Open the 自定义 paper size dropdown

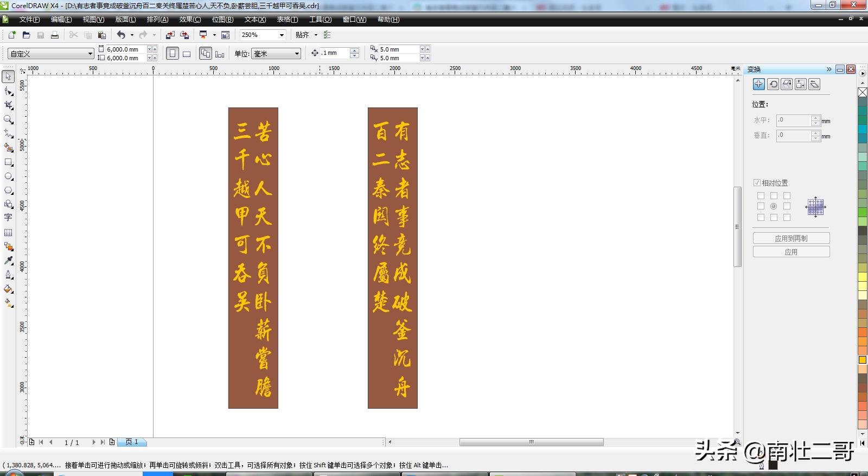click(x=90, y=53)
